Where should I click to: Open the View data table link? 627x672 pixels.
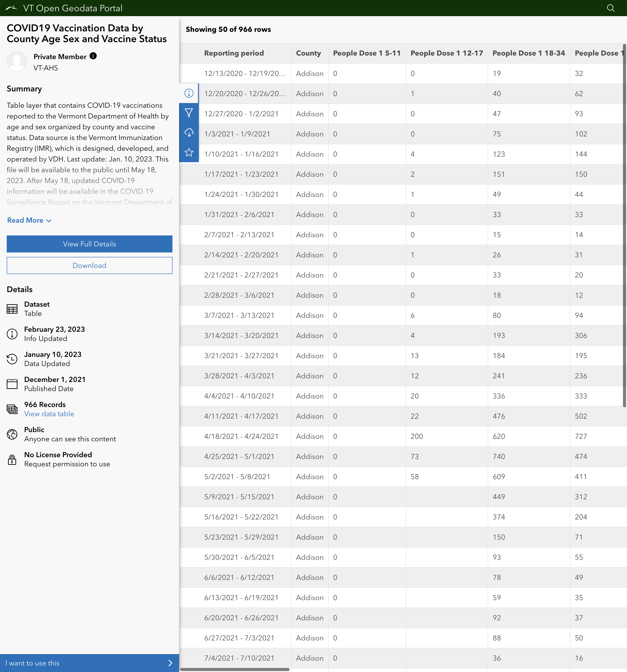(x=49, y=414)
